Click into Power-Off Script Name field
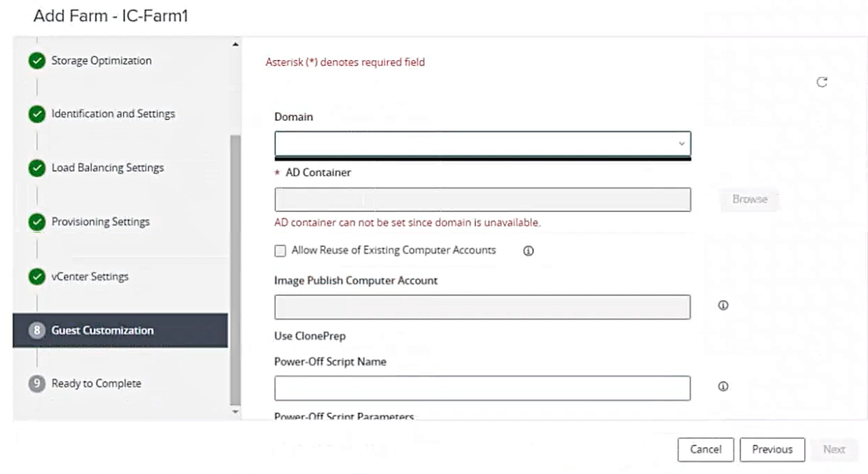Screen dimensions: 868x474 (x=482, y=388)
